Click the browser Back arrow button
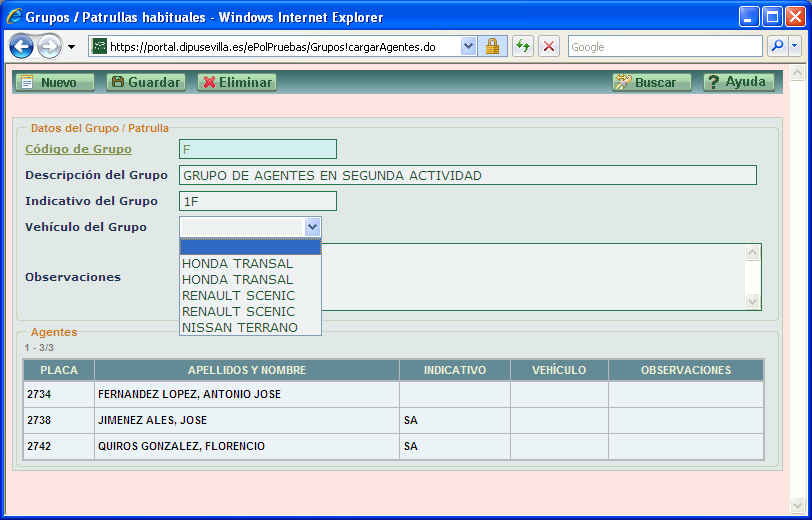The width and height of the screenshot is (812, 520). pyautogui.click(x=21, y=47)
